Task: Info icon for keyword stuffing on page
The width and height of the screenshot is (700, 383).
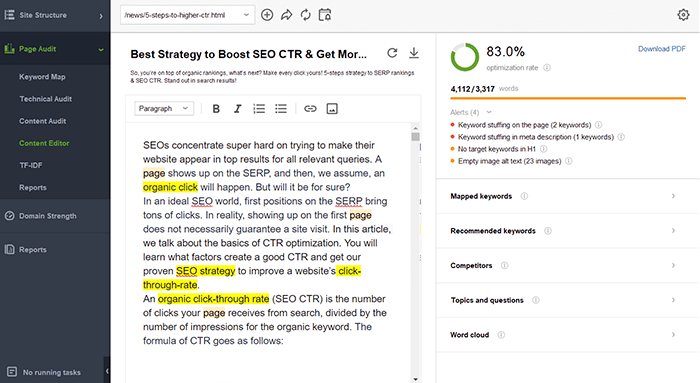Action: point(599,125)
